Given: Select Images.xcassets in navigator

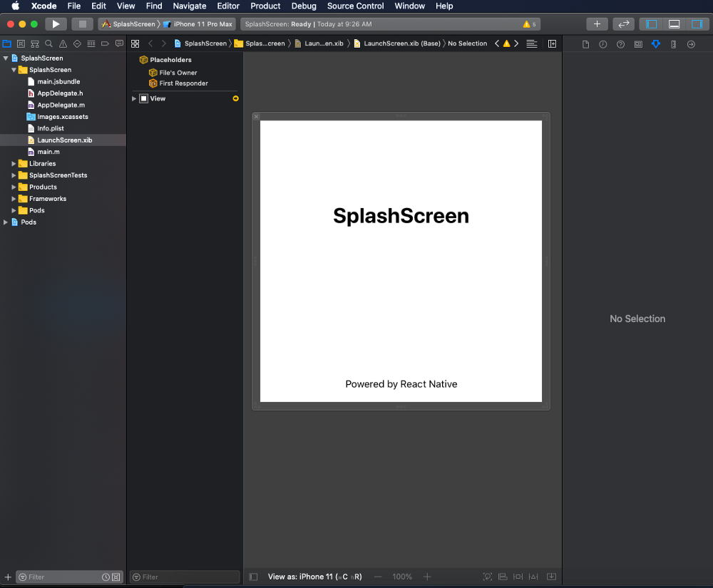Looking at the screenshot, I should (63, 117).
